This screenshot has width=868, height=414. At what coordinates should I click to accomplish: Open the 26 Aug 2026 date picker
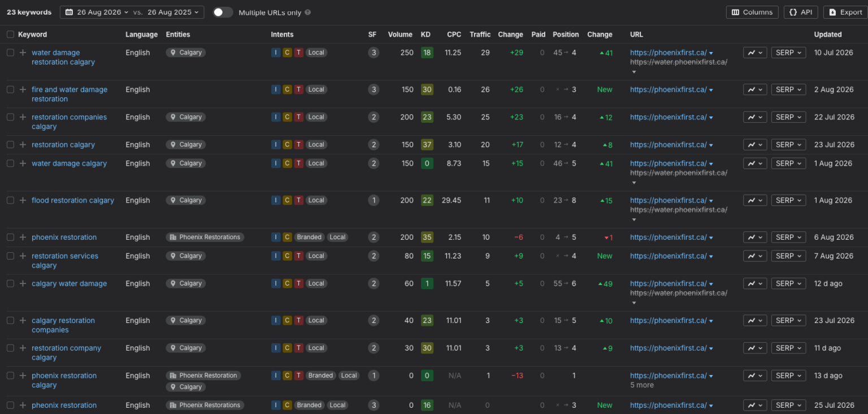point(97,12)
